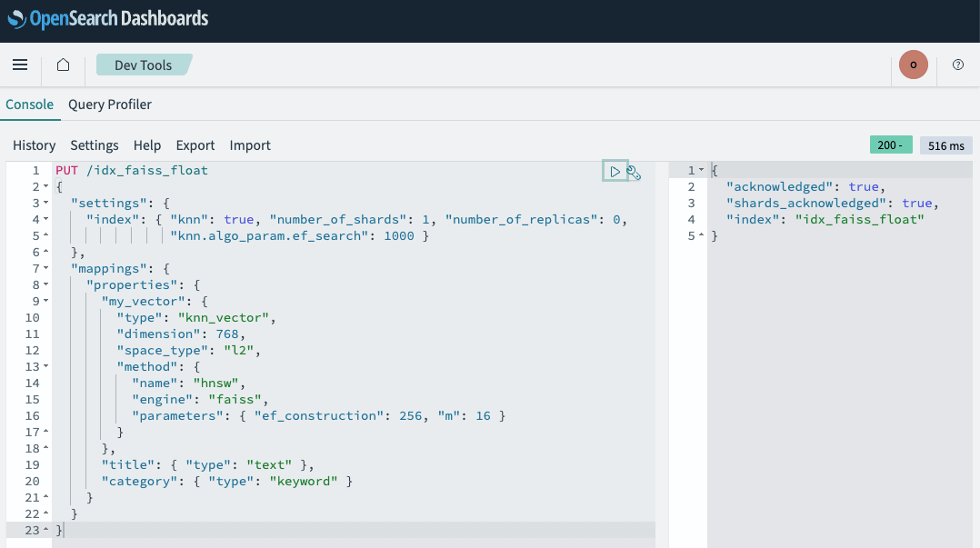Open the user avatar menu
The width and height of the screenshot is (980, 548).
coord(913,65)
